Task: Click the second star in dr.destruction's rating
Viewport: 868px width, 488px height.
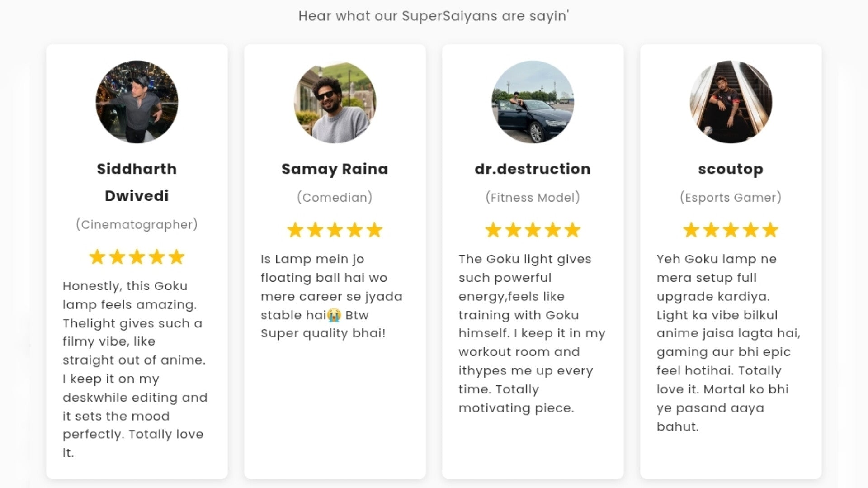Action: pyautogui.click(x=513, y=230)
